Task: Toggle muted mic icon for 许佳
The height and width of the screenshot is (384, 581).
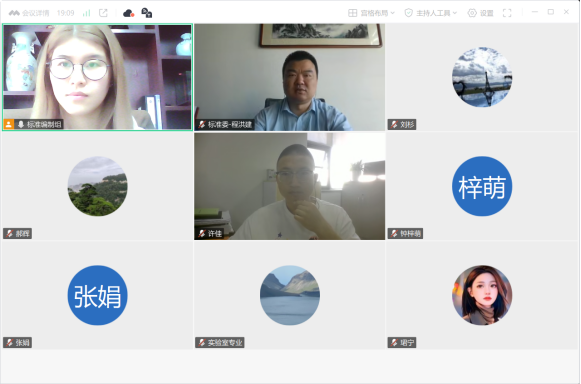Action: click(x=202, y=234)
